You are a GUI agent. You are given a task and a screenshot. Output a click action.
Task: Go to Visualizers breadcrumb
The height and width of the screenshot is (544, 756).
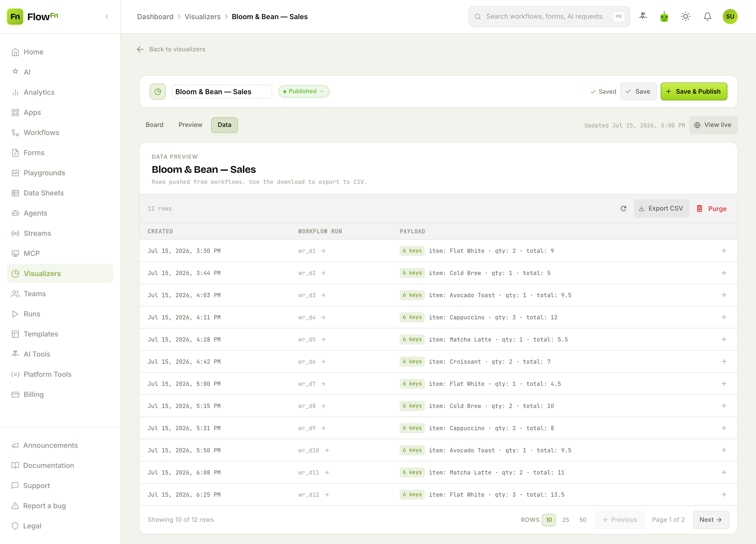[203, 17]
